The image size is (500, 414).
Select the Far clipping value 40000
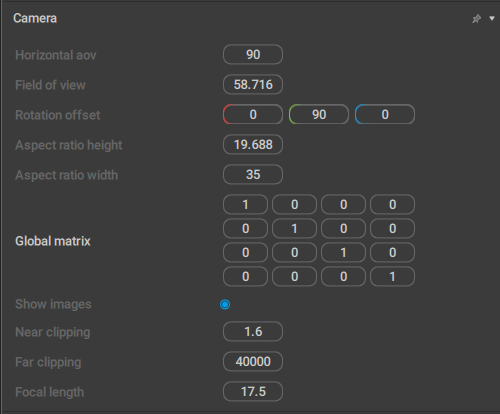tap(253, 361)
